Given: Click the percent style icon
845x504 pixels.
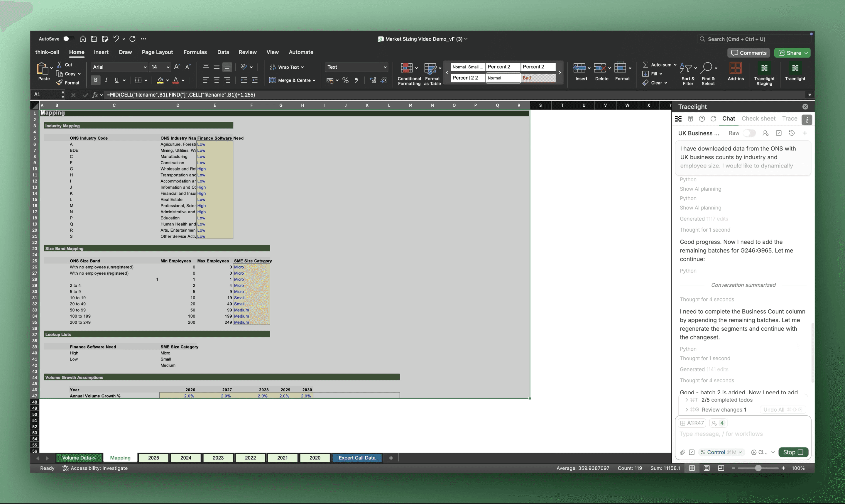Looking at the screenshot, I should 345,80.
